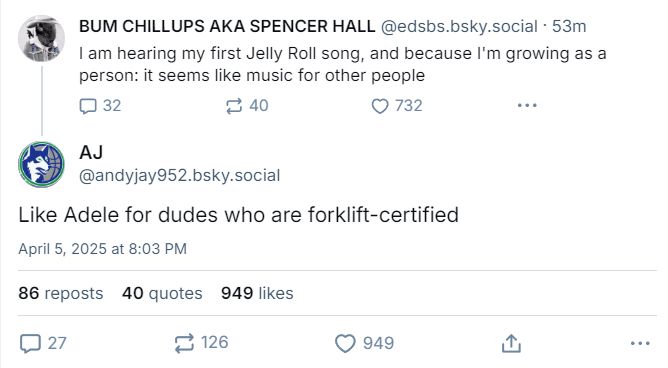Open Spencer Hall's avatar profile picture
This screenshot has width=668, height=368.
tap(41, 39)
